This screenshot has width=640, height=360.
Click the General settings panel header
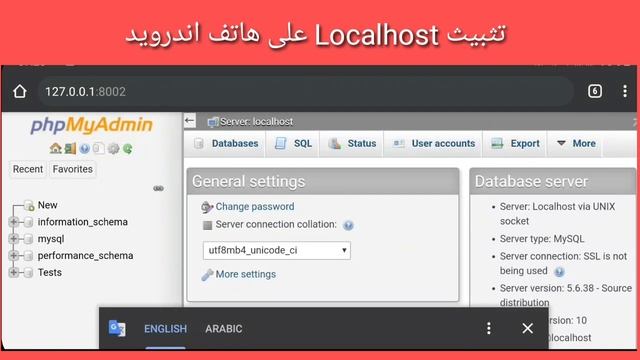click(x=323, y=181)
